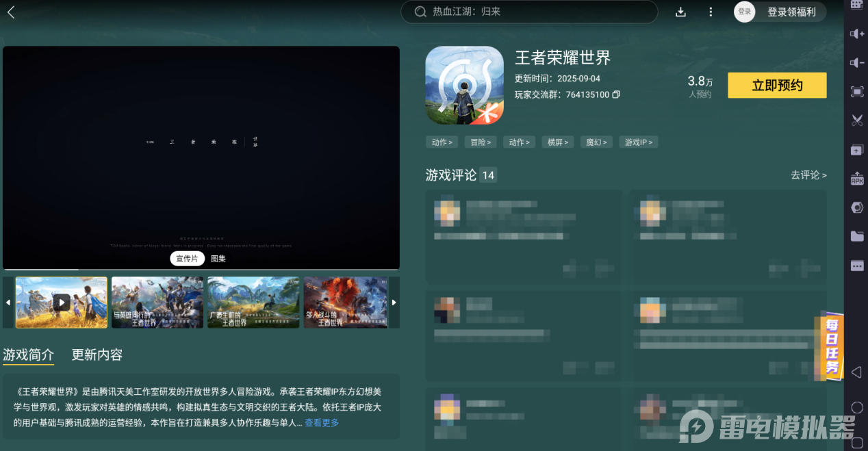The image size is (868, 451).
Task: Click the APK install icon in the sidebar
Action: (x=856, y=179)
